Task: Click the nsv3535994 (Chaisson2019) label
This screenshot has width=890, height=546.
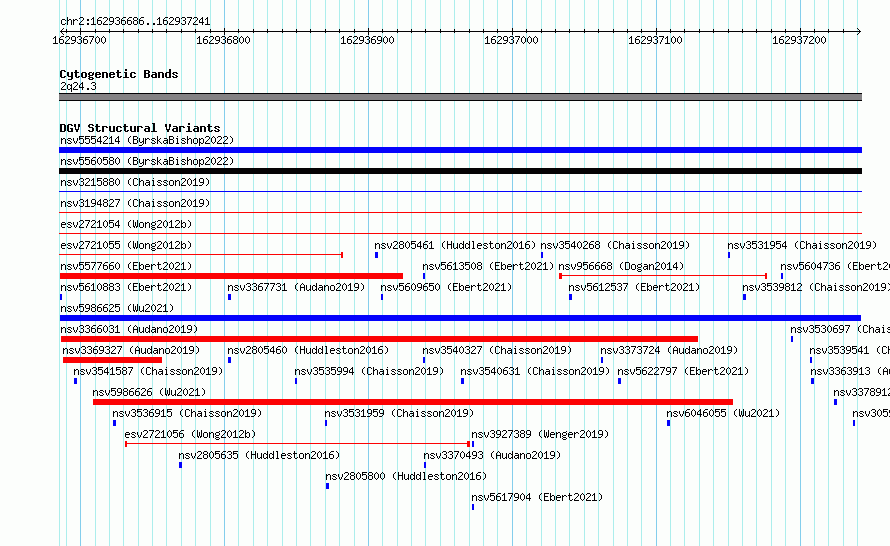Action: point(369,371)
